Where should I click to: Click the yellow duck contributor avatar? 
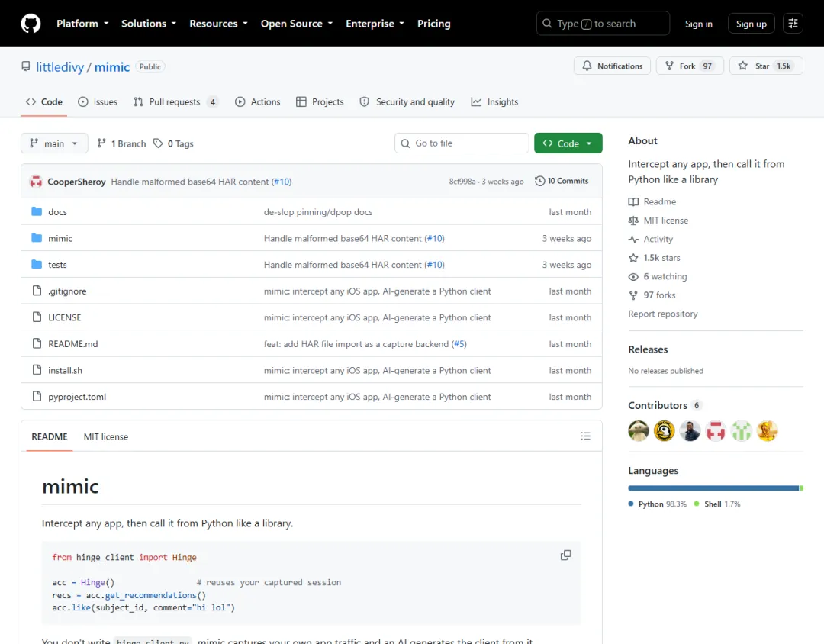pyautogui.click(x=665, y=431)
